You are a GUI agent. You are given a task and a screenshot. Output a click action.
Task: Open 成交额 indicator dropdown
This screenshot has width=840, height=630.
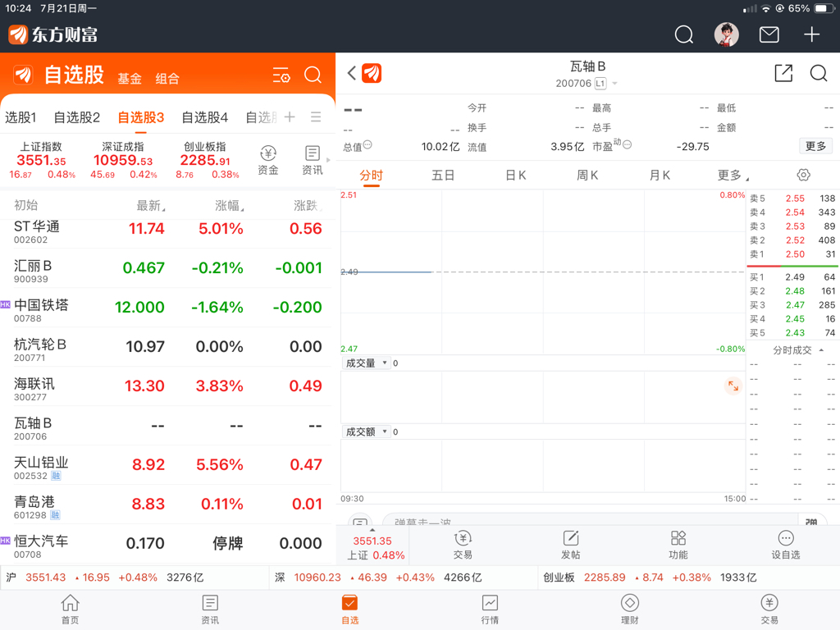(x=367, y=431)
